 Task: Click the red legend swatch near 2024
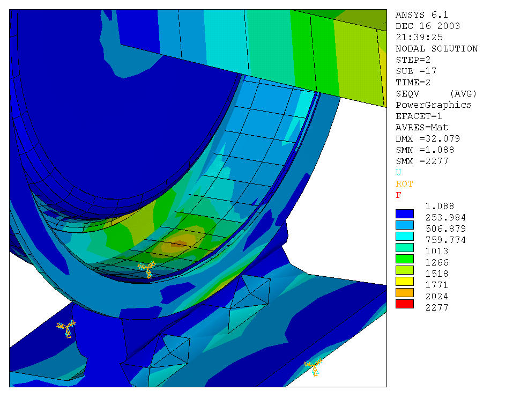click(404, 304)
